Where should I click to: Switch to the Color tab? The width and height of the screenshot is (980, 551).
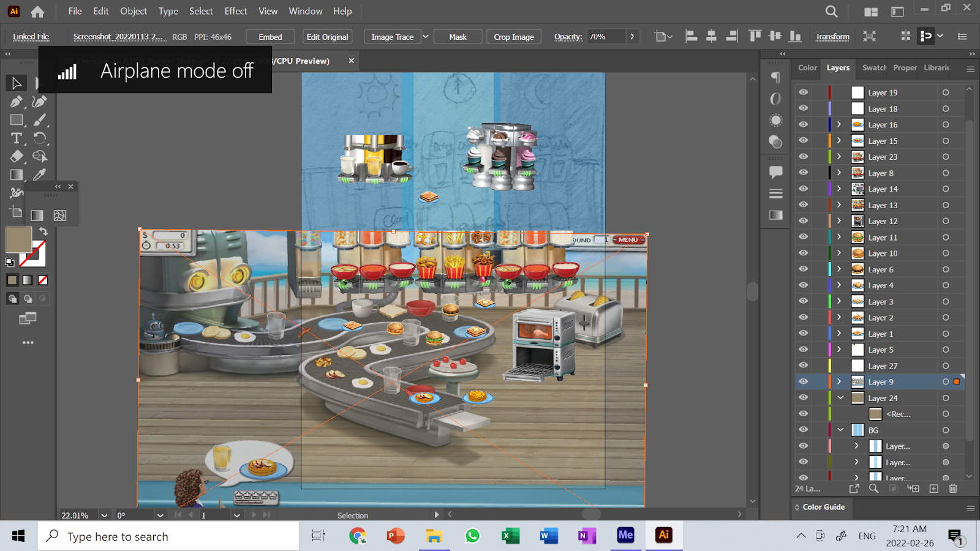[x=807, y=68]
